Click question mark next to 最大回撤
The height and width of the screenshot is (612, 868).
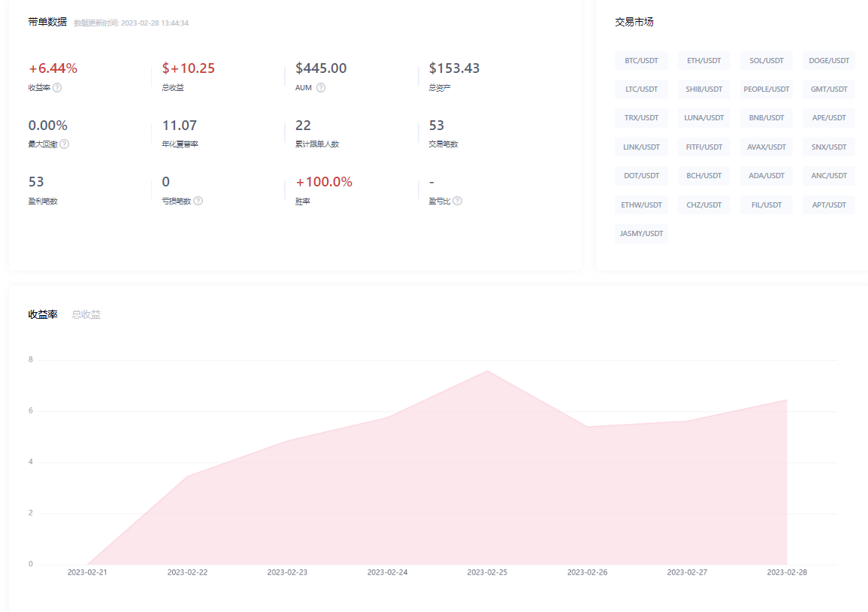pyautogui.click(x=65, y=144)
